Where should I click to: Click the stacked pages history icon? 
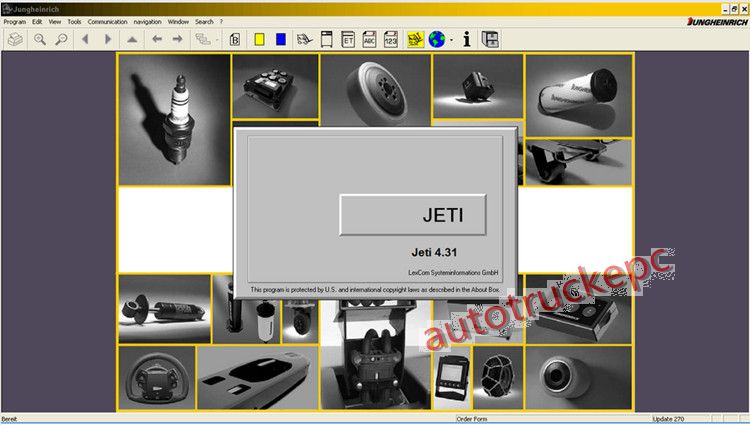pyautogui.click(x=203, y=39)
